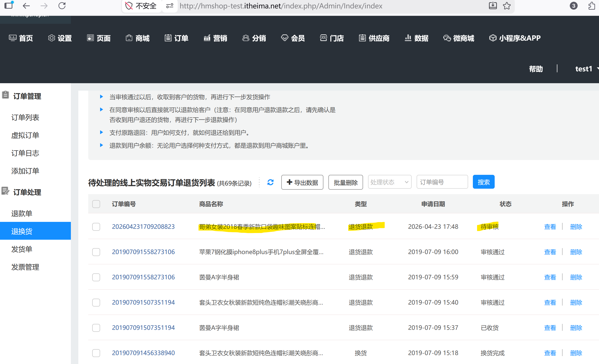Click the 营销 chart icon in nav bar

point(207,38)
